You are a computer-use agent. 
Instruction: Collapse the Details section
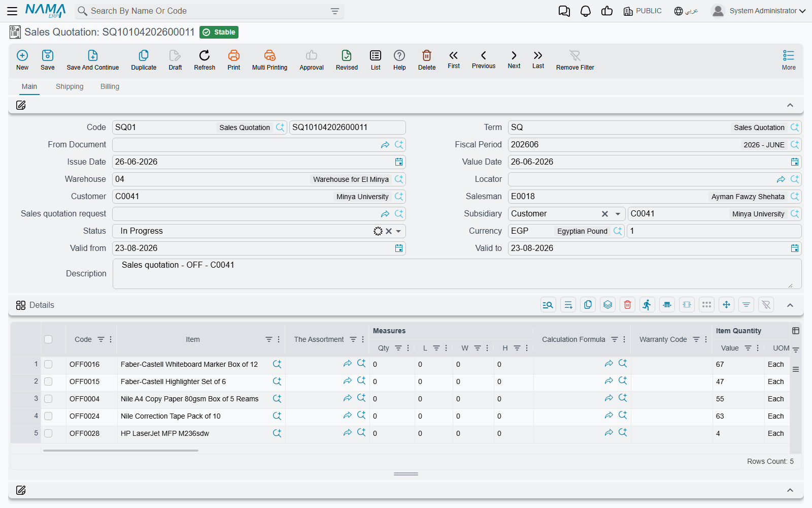coord(790,305)
